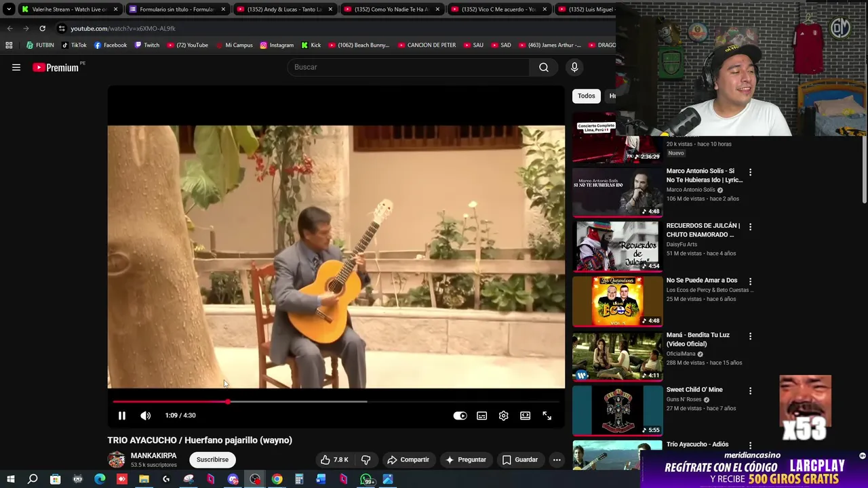Enter fullscreen mode in video player
The width and height of the screenshot is (868, 488).
(547, 415)
